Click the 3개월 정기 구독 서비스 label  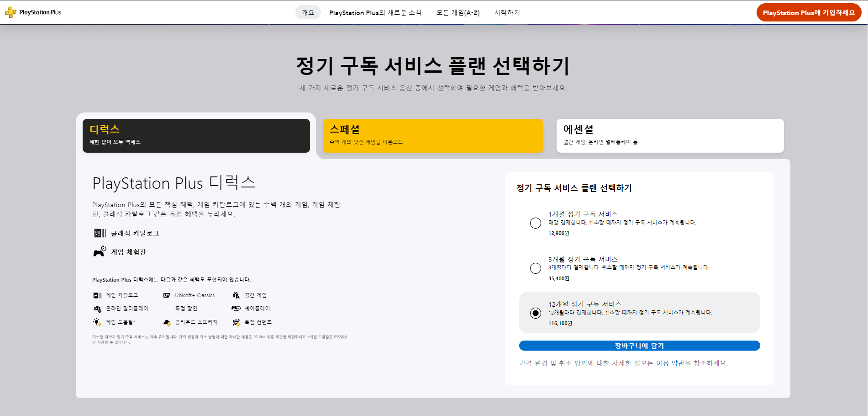point(583,259)
